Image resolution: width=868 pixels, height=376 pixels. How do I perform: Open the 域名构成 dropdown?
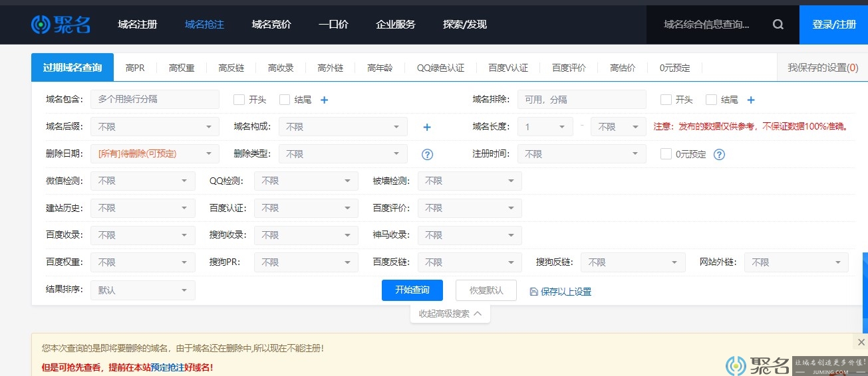pyautogui.click(x=343, y=127)
